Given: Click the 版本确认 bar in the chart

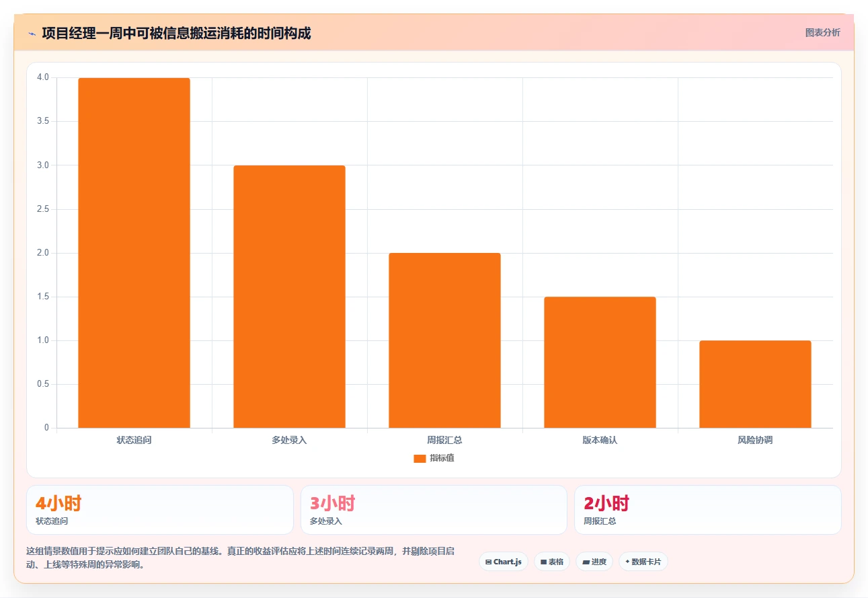Looking at the screenshot, I should point(600,362).
